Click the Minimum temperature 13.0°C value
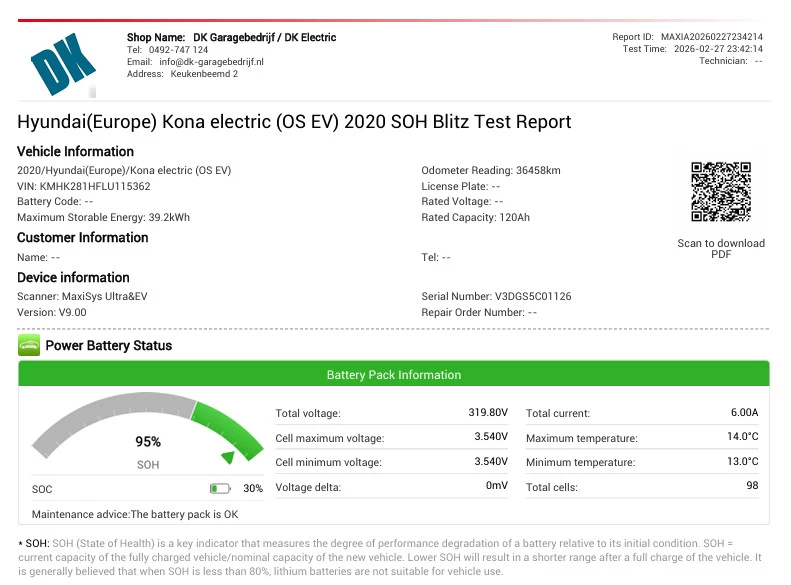 click(743, 461)
